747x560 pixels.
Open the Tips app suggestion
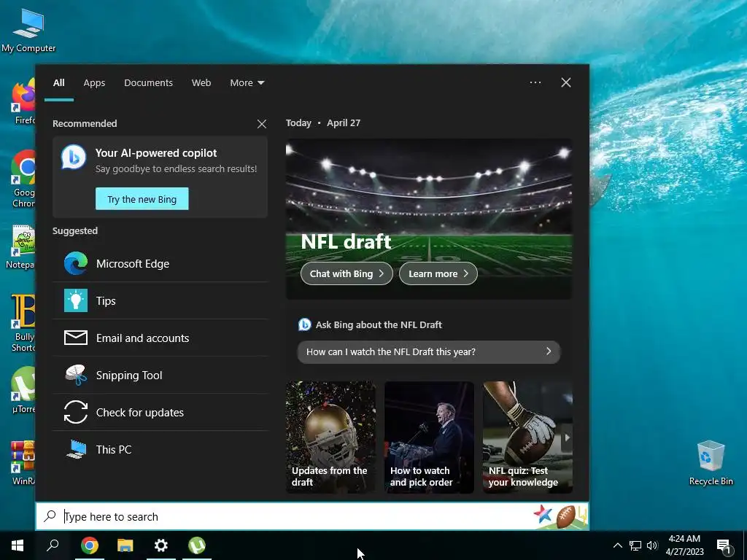tap(160, 300)
